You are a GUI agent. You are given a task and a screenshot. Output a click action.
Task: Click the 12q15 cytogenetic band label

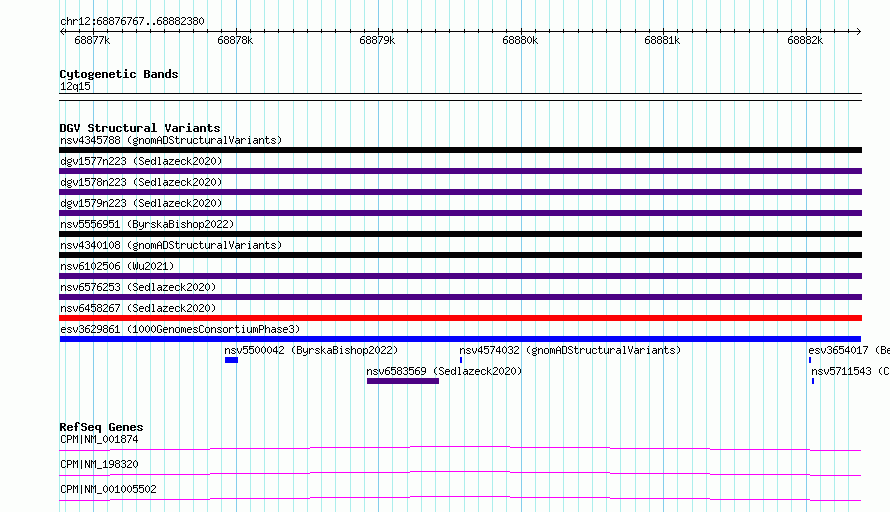click(x=75, y=86)
